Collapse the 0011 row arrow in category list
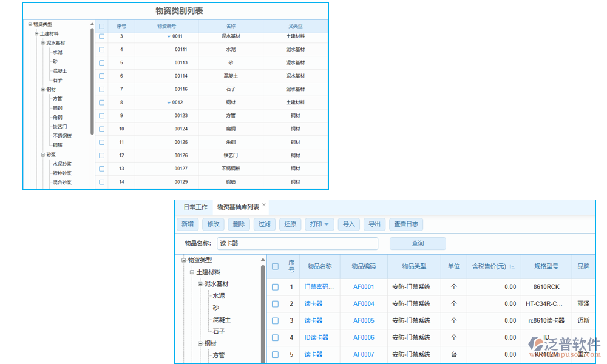Screen dimensions: 607x364 coord(169,36)
